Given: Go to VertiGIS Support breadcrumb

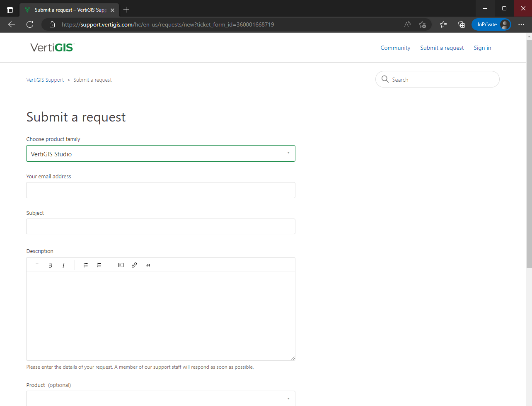Looking at the screenshot, I should (45, 80).
